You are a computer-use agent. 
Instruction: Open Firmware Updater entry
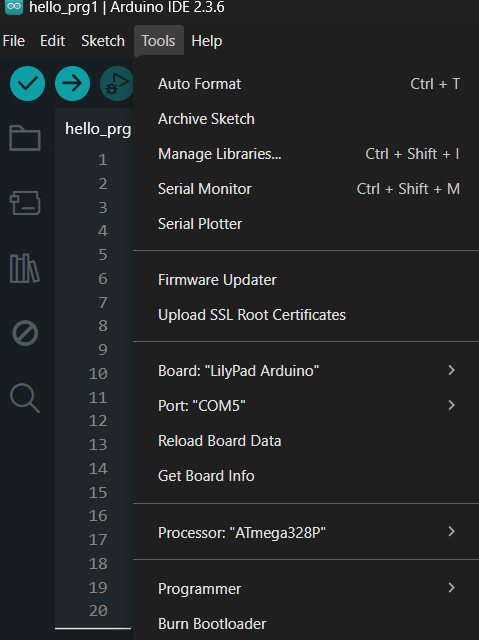pyautogui.click(x=306, y=280)
